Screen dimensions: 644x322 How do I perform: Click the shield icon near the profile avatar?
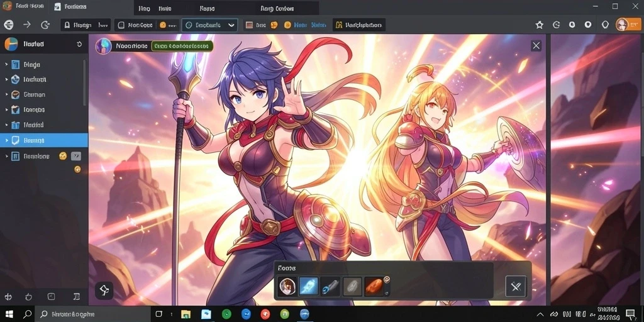[605, 25]
